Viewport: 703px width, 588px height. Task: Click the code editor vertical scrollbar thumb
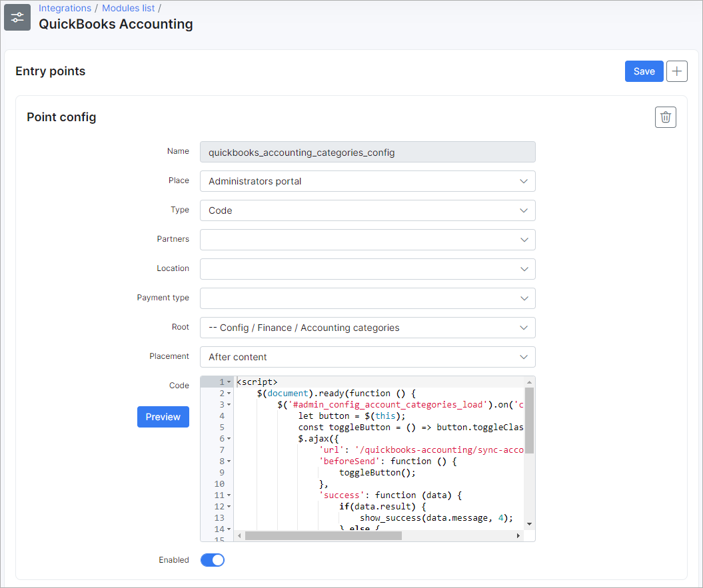click(530, 420)
